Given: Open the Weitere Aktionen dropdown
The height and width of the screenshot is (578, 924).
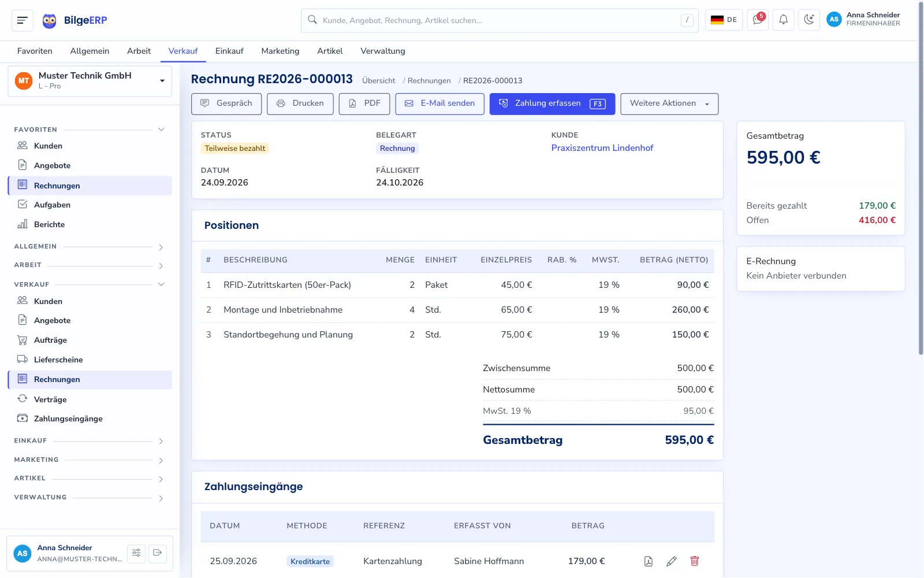Looking at the screenshot, I should click(669, 104).
